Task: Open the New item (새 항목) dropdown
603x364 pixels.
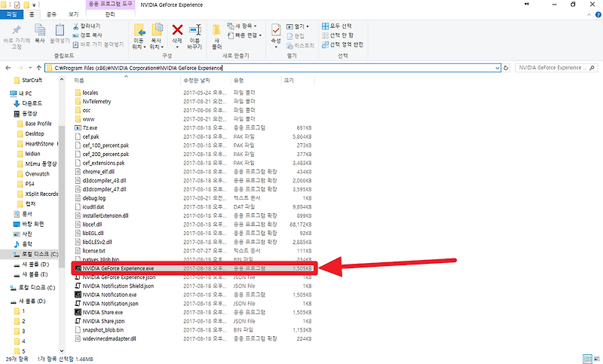Action: coord(242,26)
